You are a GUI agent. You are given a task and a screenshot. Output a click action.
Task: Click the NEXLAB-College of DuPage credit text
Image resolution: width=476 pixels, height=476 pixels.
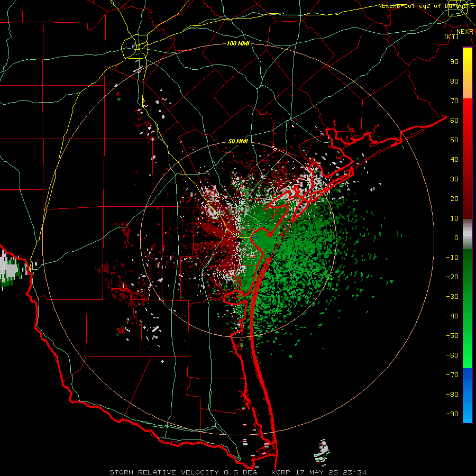[x=426, y=6]
